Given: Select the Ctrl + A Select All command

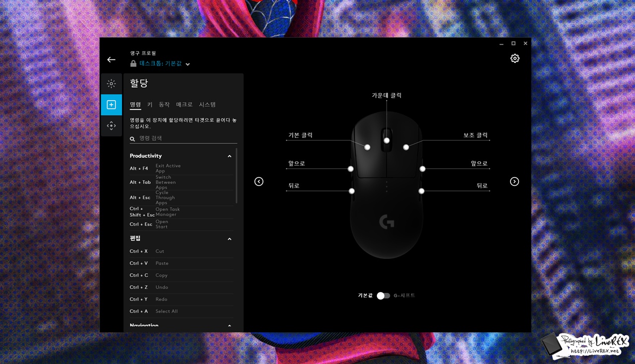Looking at the screenshot, I should (x=182, y=311).
